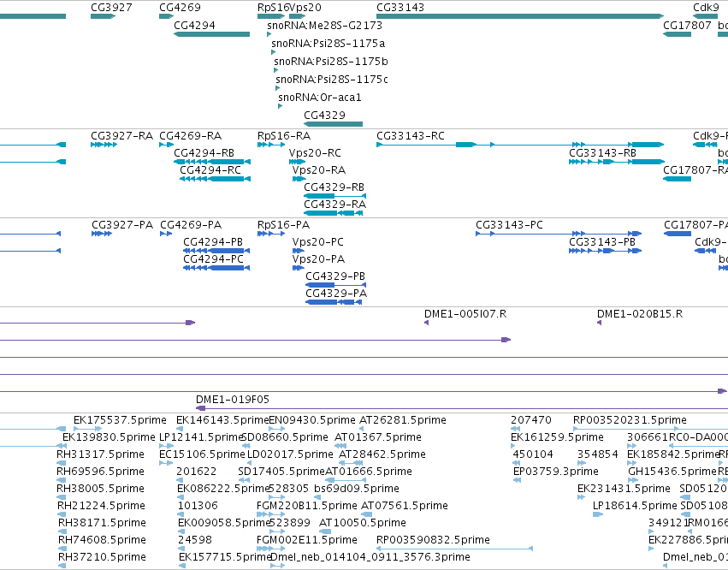Image resolution: width=728 pixels, height=570 pixels.
Task: Click the CG4329-RA transcript label
Action: coord(335,205)
